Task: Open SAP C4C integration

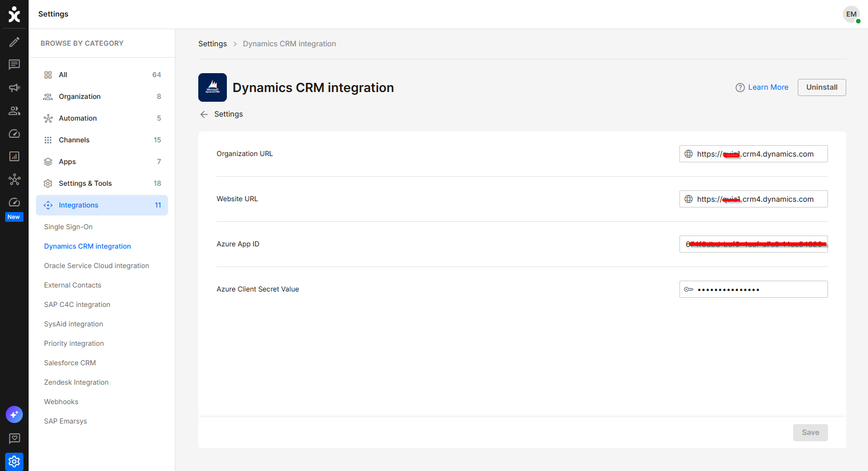Action: click(x=77, y=305)
